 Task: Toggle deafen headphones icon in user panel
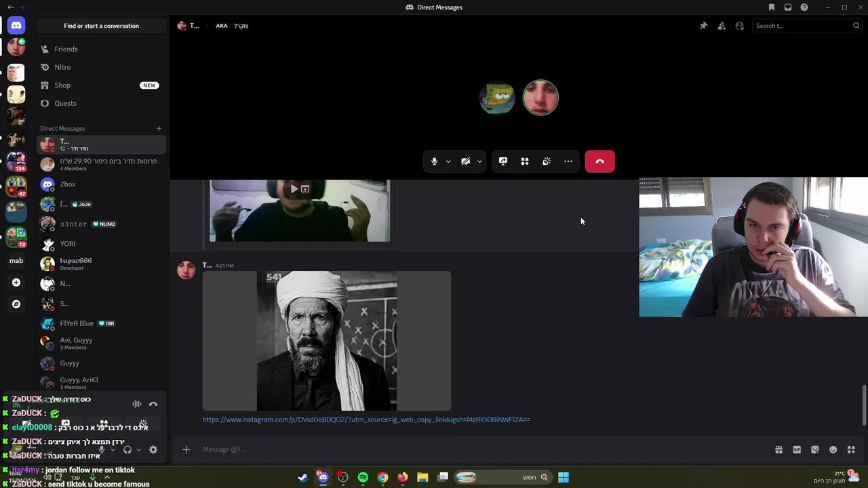127,449
